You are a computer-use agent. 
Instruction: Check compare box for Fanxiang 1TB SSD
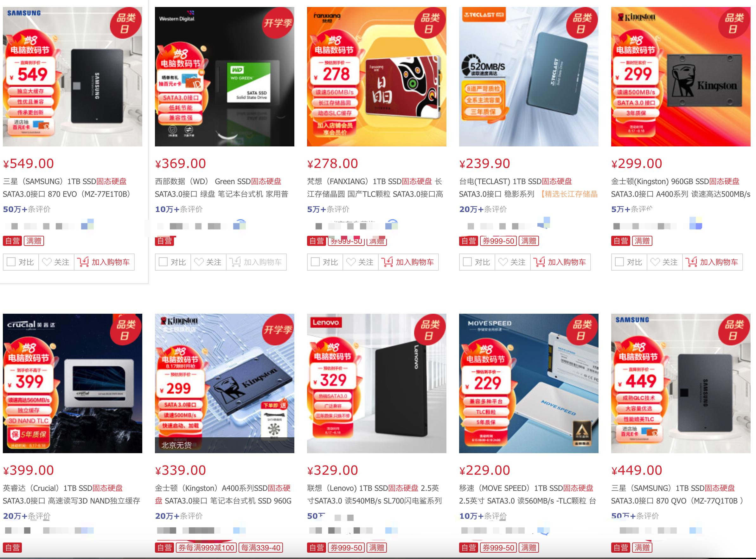pos(315,262)
